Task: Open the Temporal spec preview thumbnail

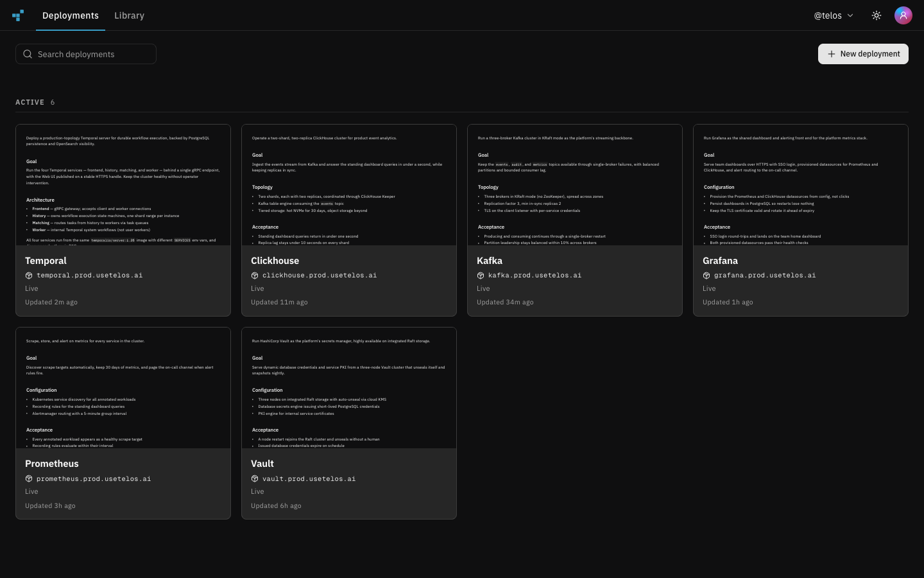Action: tap(123, 185)
